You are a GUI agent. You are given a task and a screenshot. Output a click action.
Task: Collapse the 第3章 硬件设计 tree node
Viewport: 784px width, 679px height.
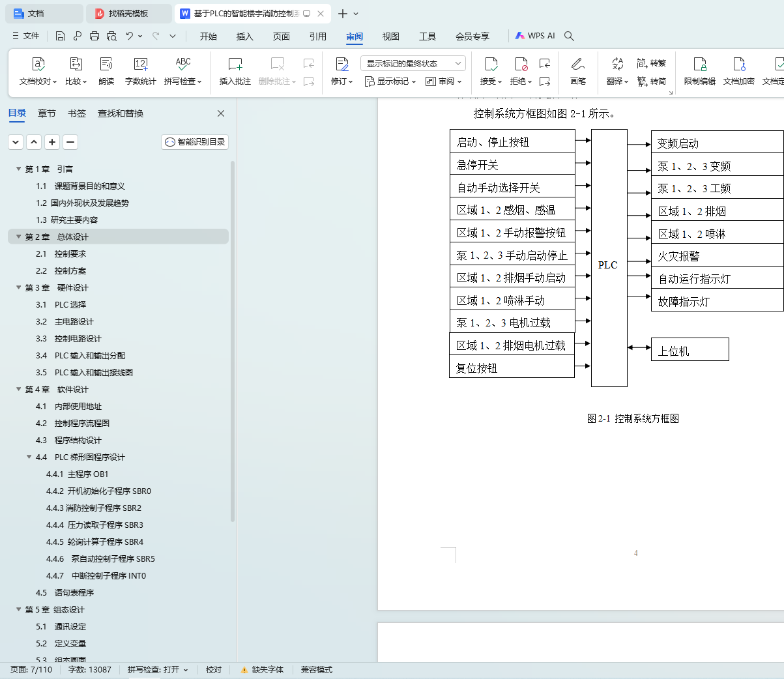18,287
